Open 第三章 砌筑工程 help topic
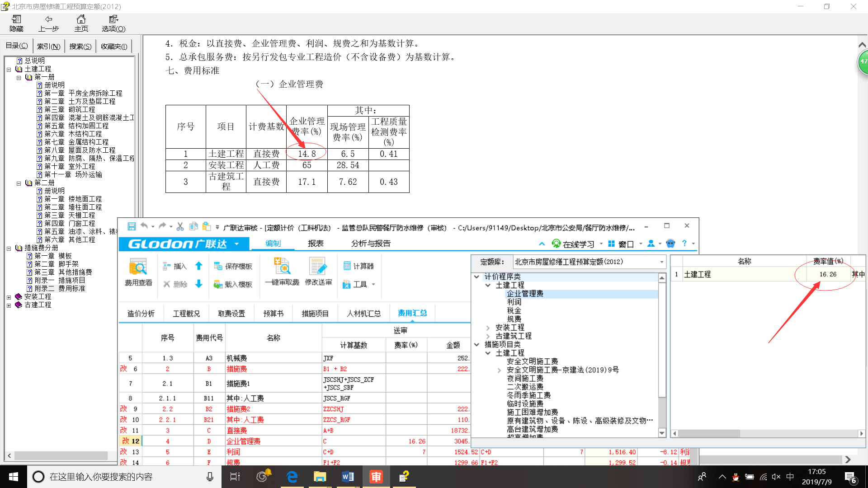The height and width of the screenshot is (488, 868). [x=70, y=110]
